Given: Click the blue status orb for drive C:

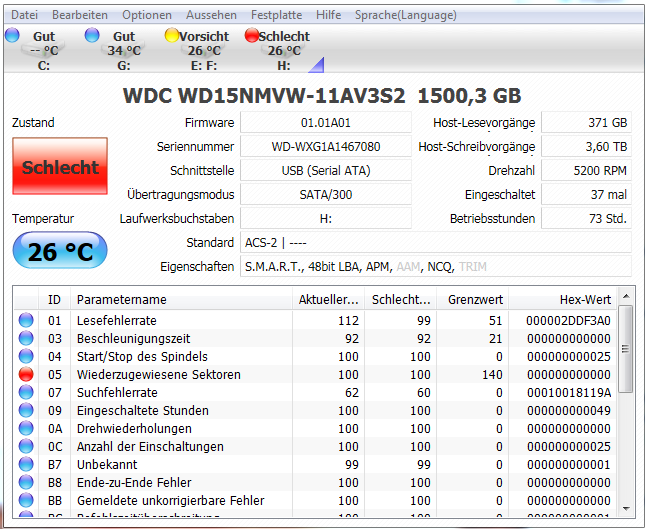Looking at the screenshot, I should 12,35.
